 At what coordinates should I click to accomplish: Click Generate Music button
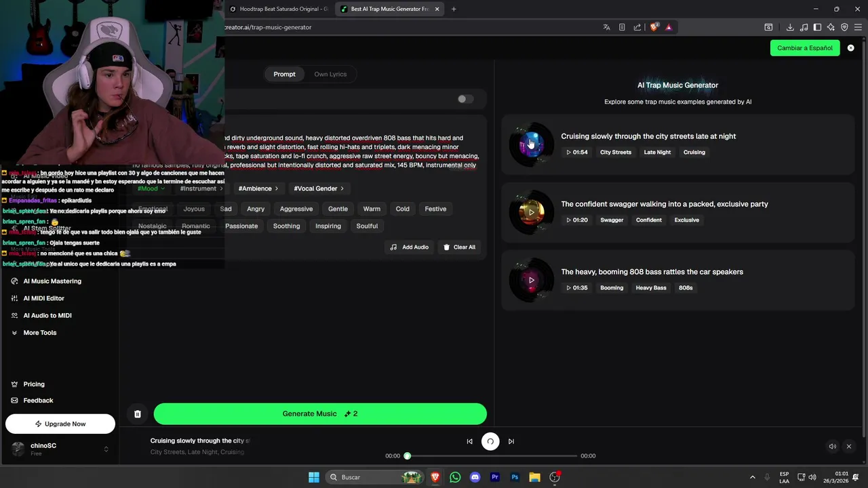(x=320, y=414)
